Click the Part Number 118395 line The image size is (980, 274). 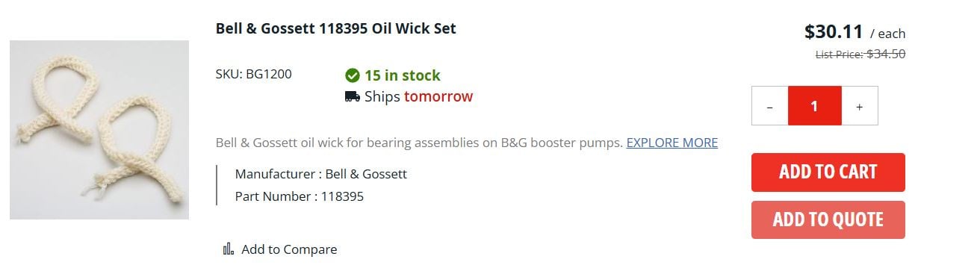(300, 196)
